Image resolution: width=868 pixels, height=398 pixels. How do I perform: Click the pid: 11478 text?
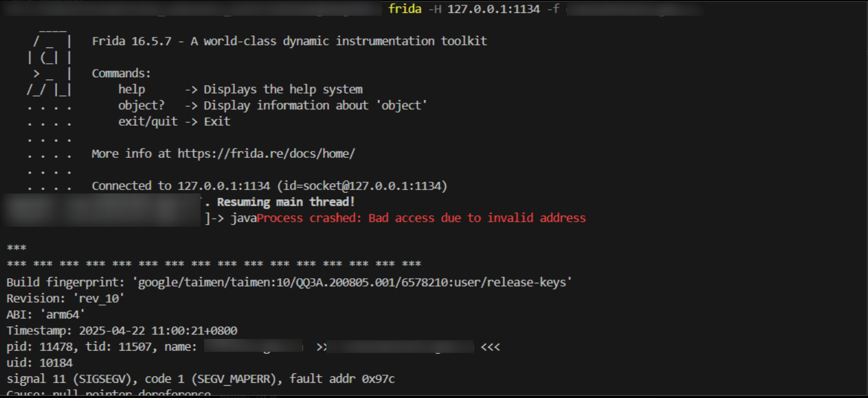[x=40, y=347]
